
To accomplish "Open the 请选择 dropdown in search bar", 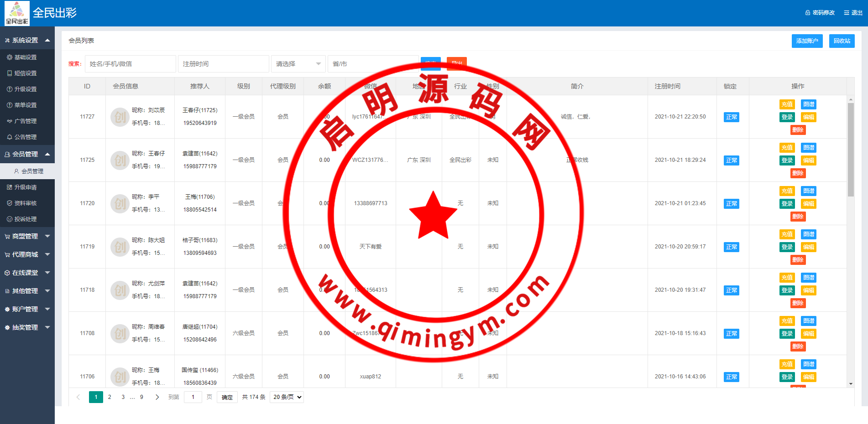I will (298, 64).
